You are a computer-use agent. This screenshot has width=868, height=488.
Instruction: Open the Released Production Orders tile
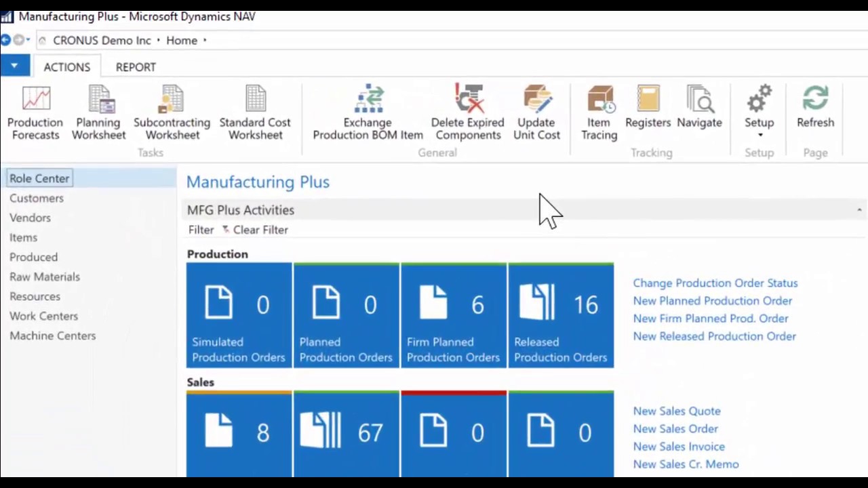point(560,316)
